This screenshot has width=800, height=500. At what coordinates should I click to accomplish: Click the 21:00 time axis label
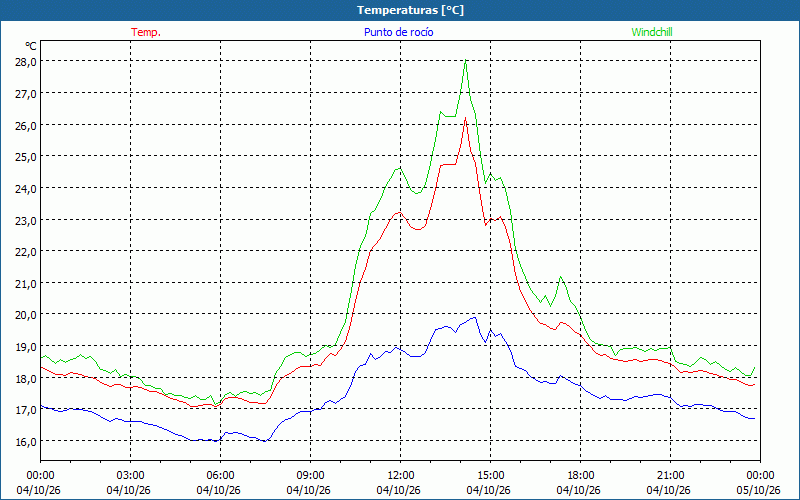click(x=670, y=476)
